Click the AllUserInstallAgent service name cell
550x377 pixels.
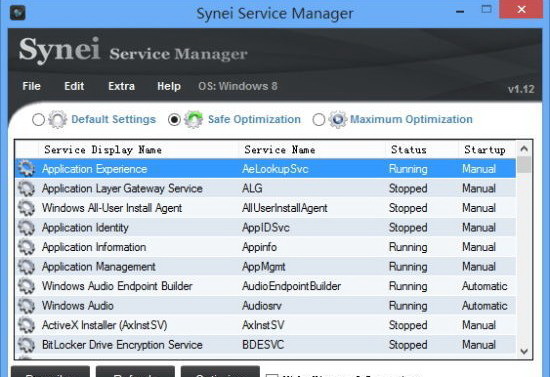[284, 208]
